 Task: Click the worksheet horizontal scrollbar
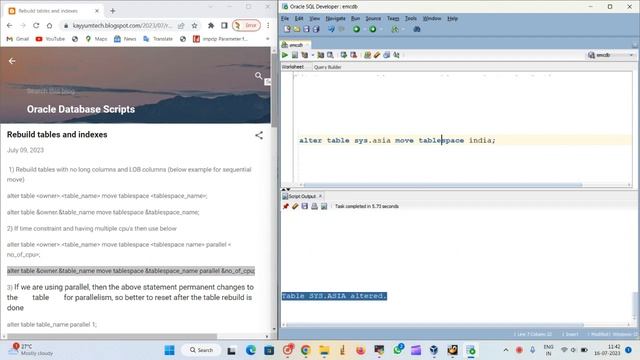(443, 185)
